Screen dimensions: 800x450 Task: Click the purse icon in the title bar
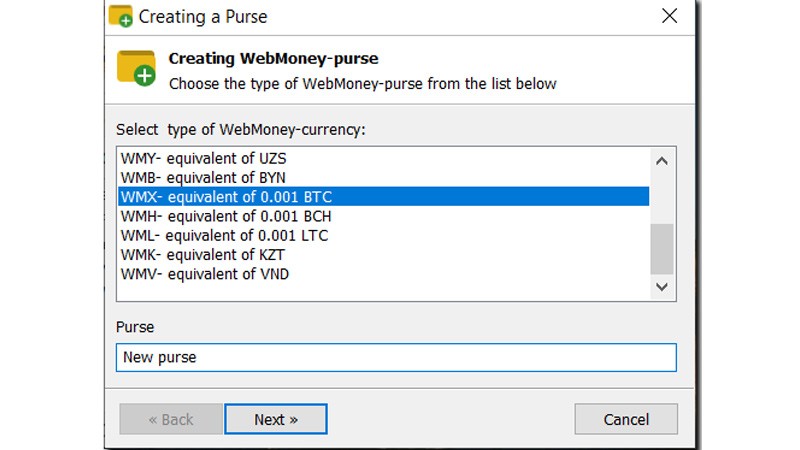click(x=121, y=17)
